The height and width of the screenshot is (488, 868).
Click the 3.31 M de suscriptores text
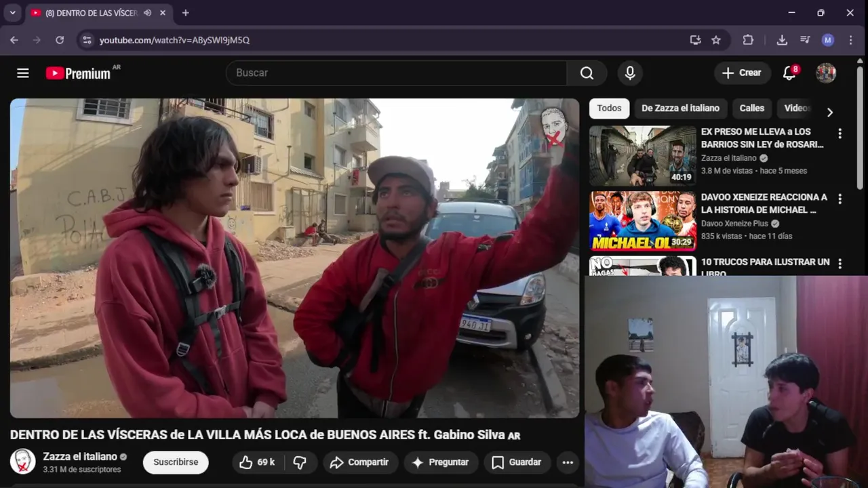pyautogui.click(x=82, y=470)
